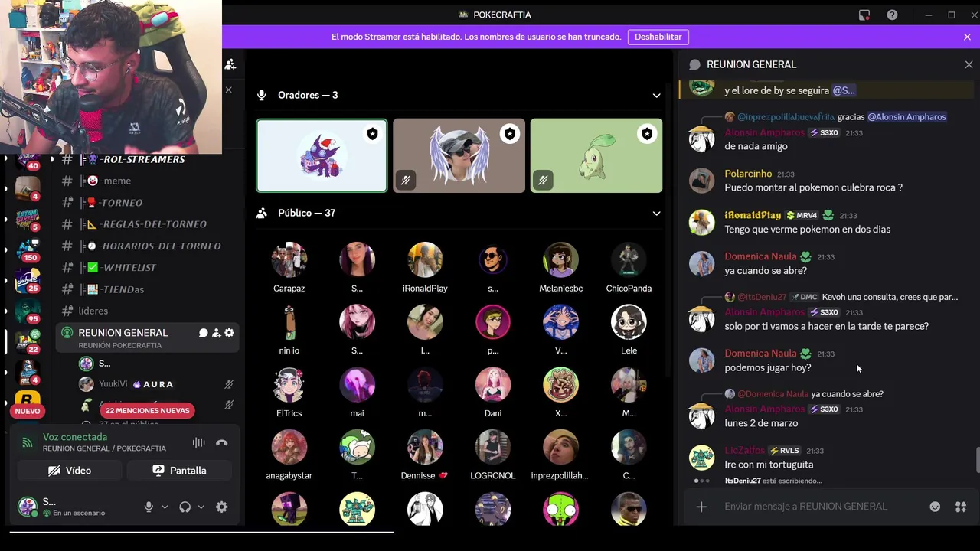
Task: Open microphone input options dropdown arrow
Action: [165, 507]
